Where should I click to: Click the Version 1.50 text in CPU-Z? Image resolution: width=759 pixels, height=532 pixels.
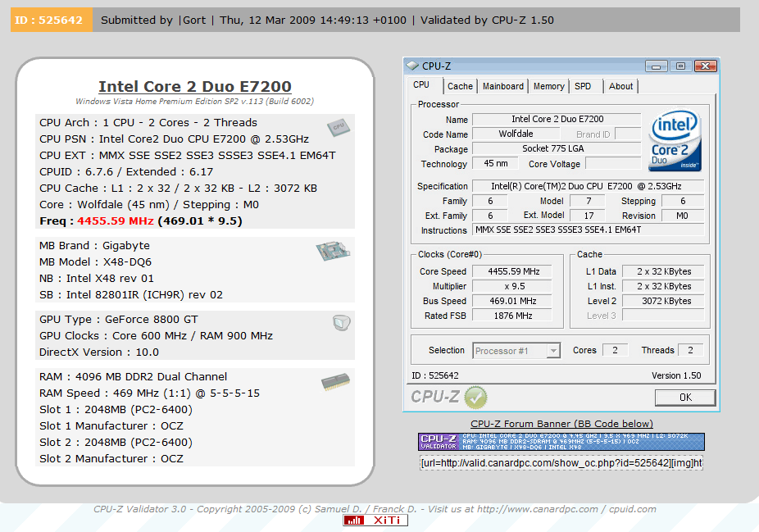(x=676, y=375)
